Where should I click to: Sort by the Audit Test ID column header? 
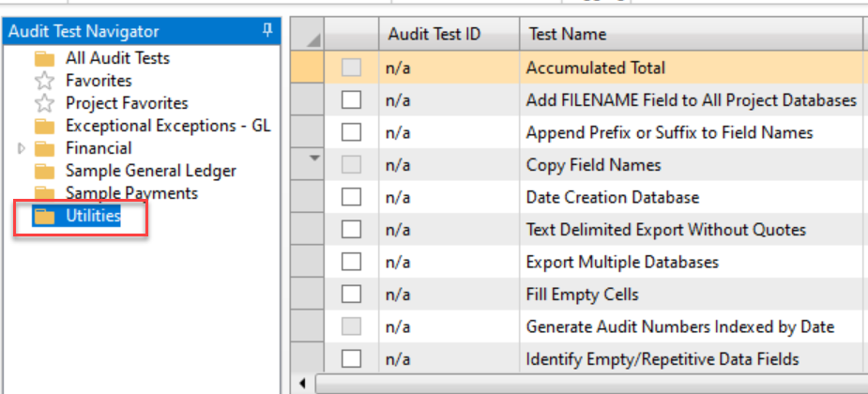click(433, 35)
